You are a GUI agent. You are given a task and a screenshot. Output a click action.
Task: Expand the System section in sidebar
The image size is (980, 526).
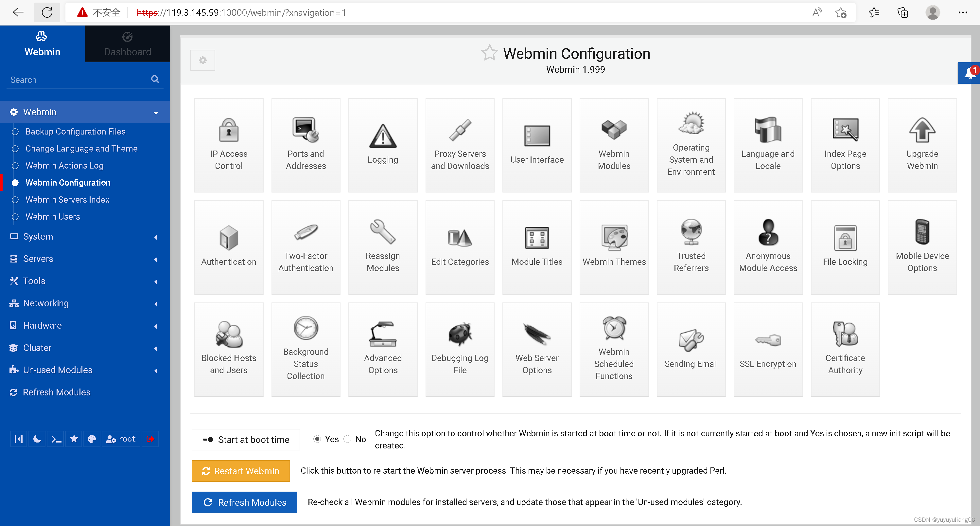pyautogui.click(x=84, y=237)
